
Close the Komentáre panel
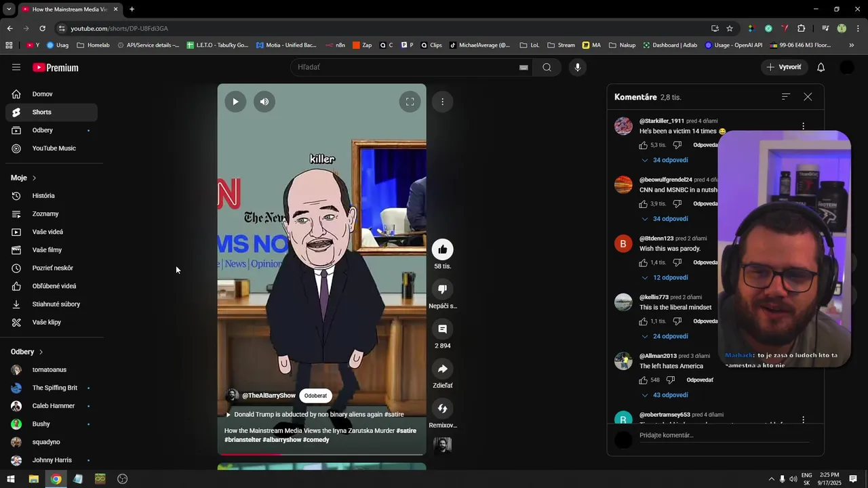pos(808,97)
